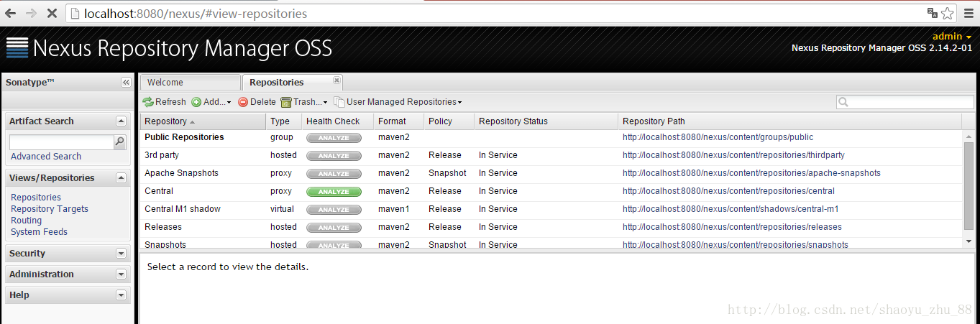Viewport: 980px width, 324px height.
Task: Sort by Format column header
Action: (x=398, y=121)
